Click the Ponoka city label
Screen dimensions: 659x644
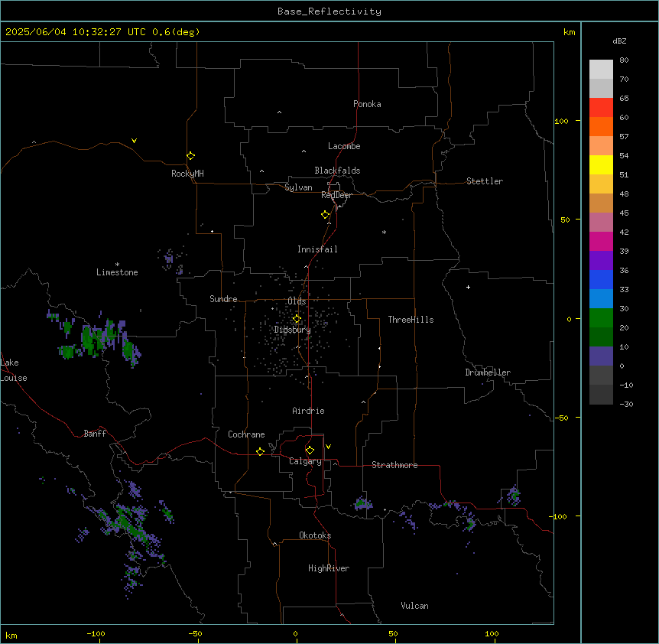pyautogui.click(x=367, y=104)
